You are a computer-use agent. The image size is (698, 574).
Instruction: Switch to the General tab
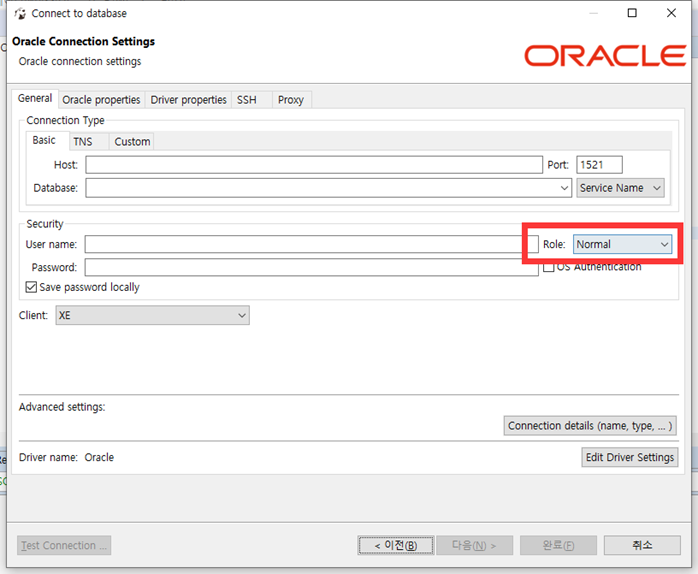coord(35,98)
